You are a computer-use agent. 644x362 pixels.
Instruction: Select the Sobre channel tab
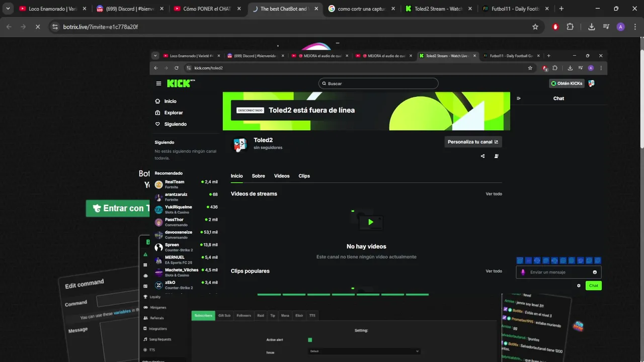pos(258,176)
